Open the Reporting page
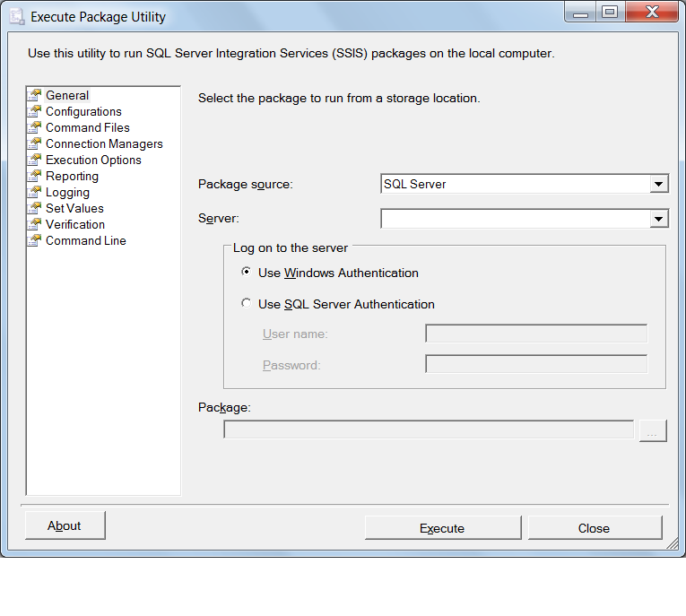This screenshot has width=686, height=616. (73, 177)
